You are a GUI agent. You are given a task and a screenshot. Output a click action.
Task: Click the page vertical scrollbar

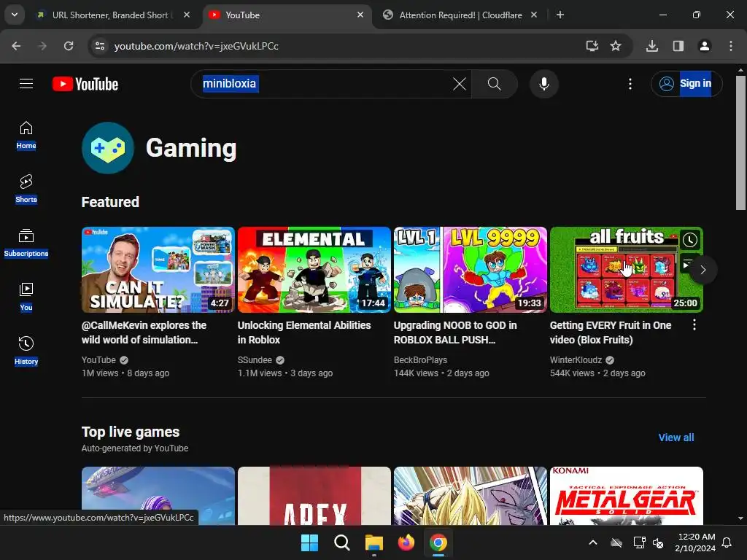pyautogui.click(x=740, y=143)
